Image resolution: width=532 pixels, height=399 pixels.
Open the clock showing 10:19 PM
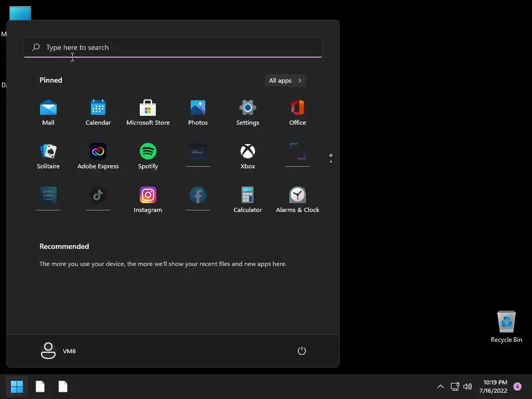494,387
